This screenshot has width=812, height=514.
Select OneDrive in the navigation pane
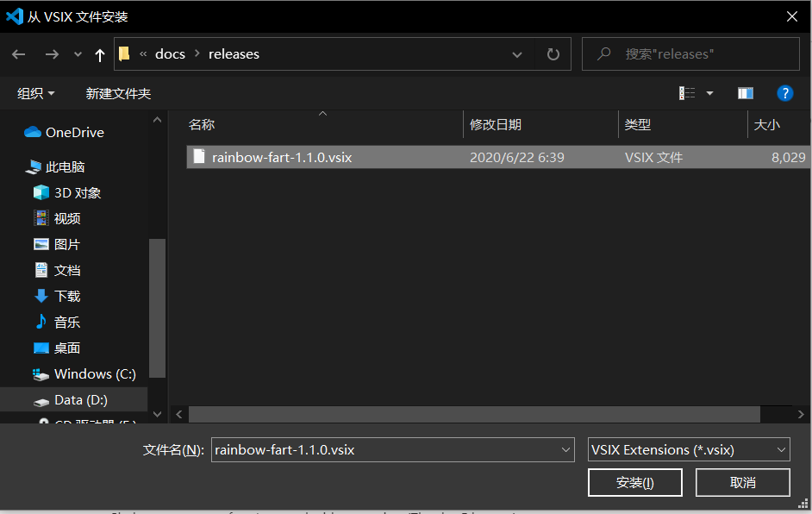(64, 133)
